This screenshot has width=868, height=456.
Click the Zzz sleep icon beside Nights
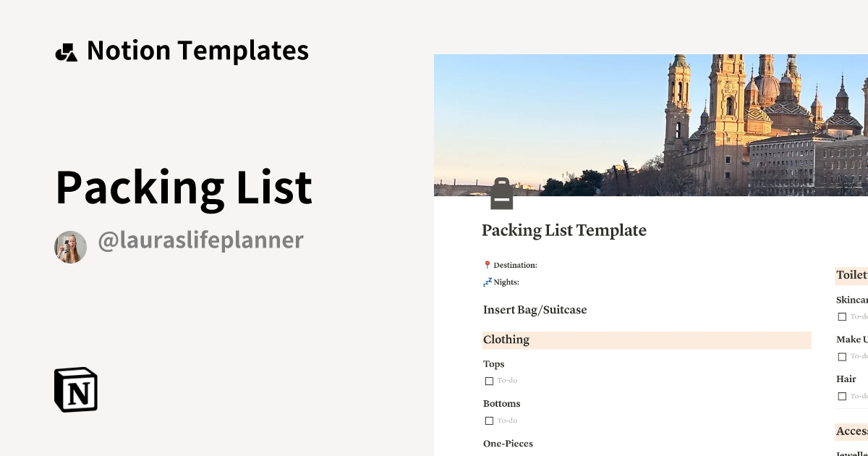point(486,282)
